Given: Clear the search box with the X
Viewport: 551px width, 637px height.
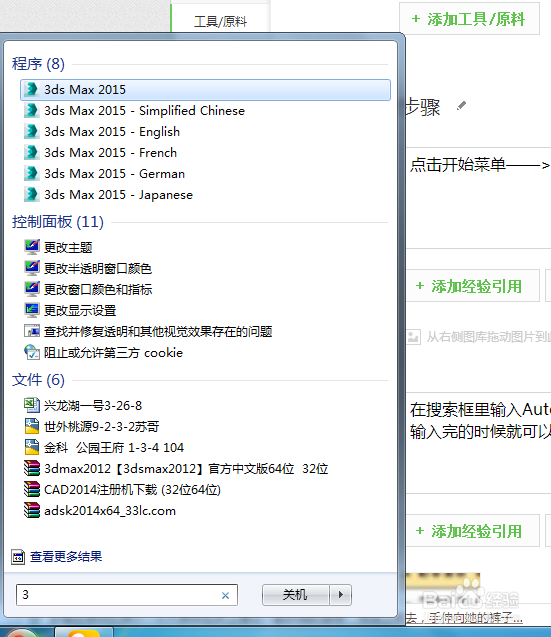Looking at the screenshot, I should tap(226, 596).
